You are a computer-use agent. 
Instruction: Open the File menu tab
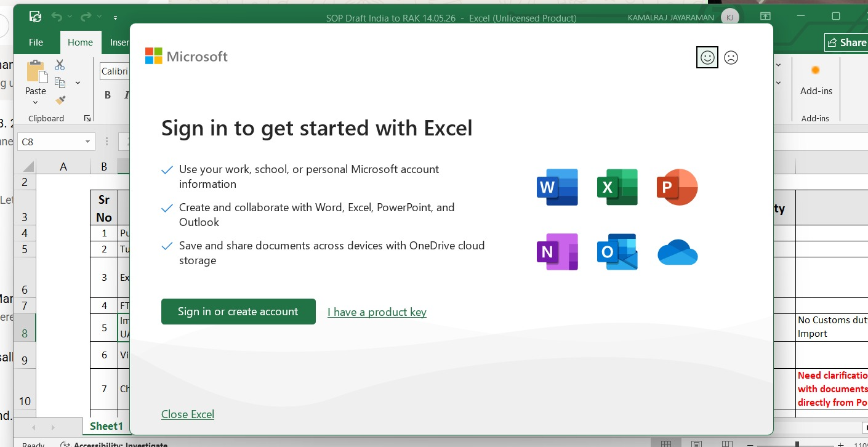[36, 42]
